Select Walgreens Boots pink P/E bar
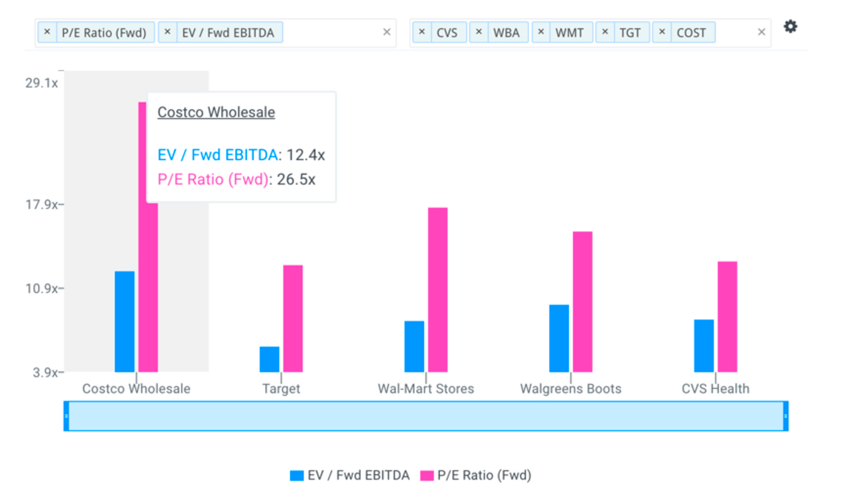846x504 pixels. pyautogui.click(x=582, y=302)
